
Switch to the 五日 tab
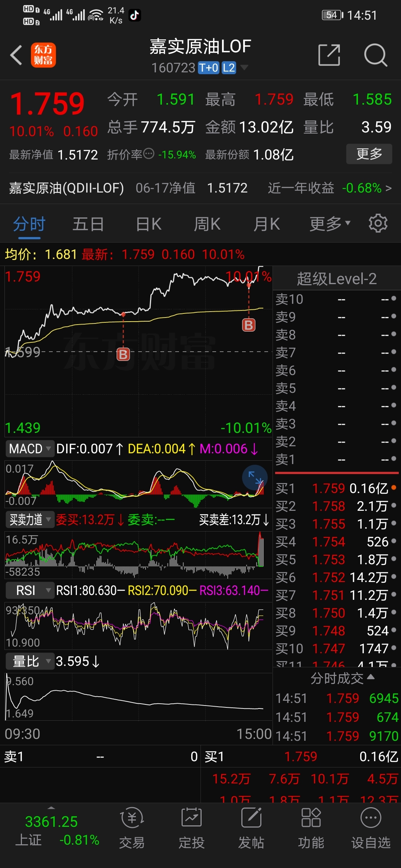tap(88, 224)
